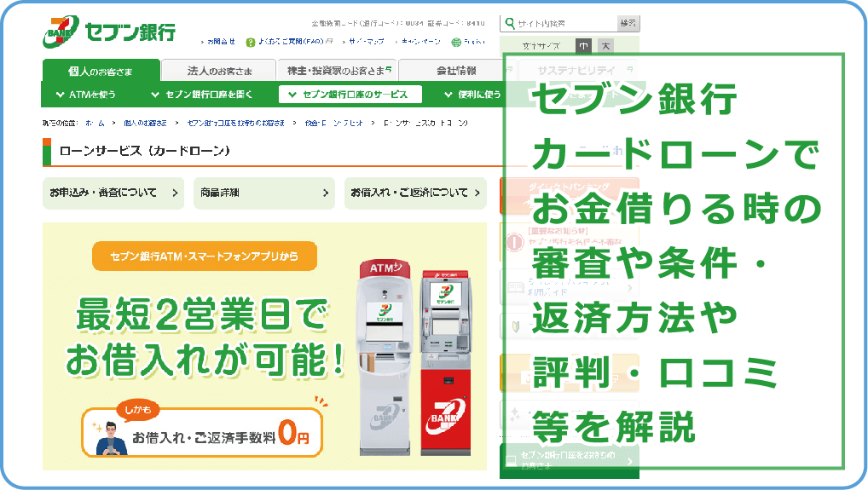The width and height of the screenshot is (868, 490).
Task: Select the 会社情報 tab
Action: tap(456, 71)
